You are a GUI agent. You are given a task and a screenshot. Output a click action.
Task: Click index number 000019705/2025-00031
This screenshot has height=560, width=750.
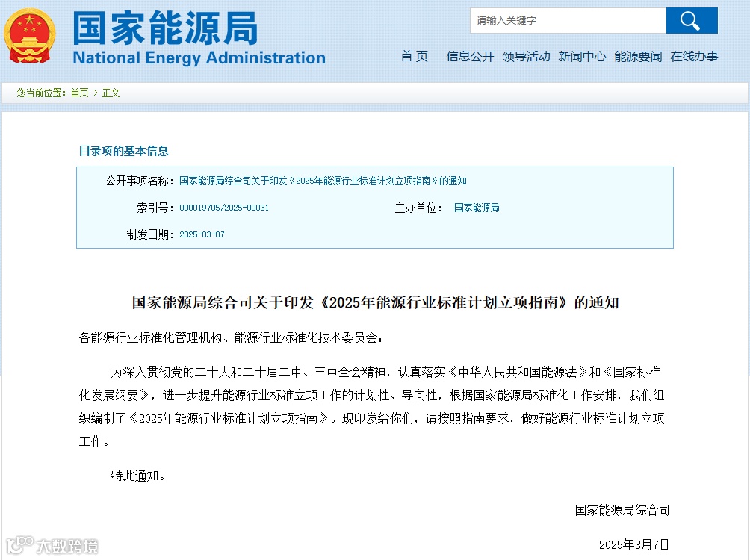[224, 208]
